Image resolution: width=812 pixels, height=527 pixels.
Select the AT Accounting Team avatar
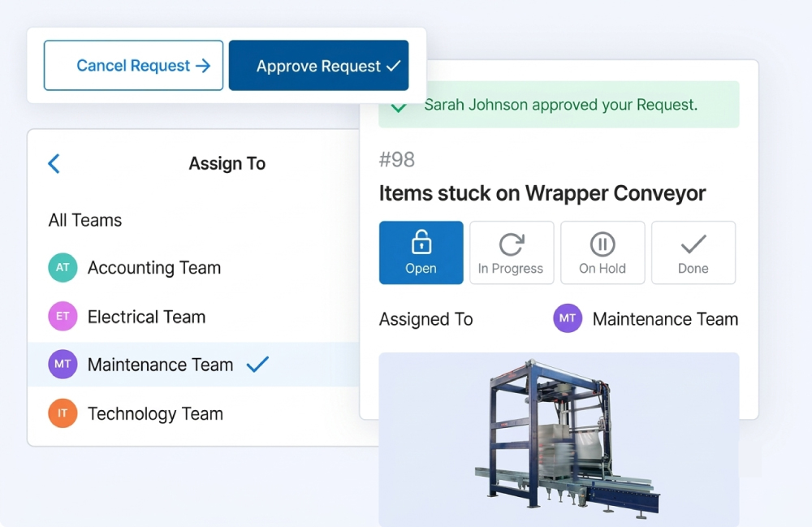(63, 268)
